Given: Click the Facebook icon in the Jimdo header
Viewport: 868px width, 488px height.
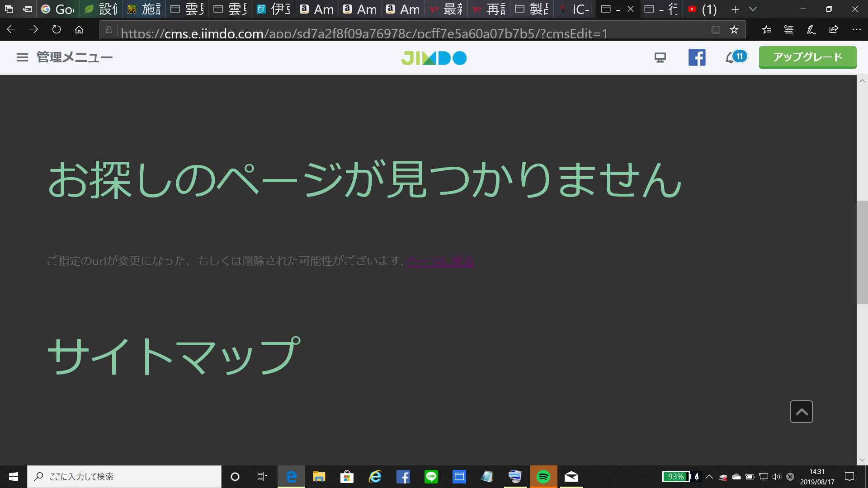Looking at the screenshot, I should tap(697, 57).
